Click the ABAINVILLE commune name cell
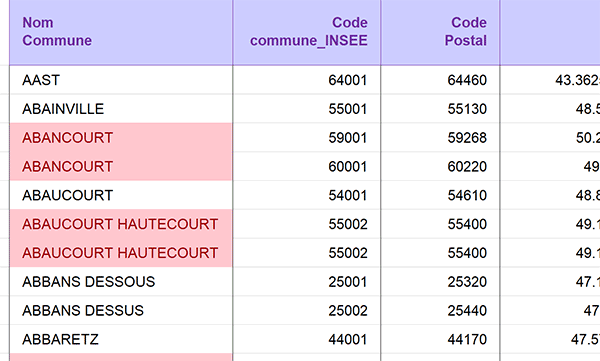Viewport: 600px width, 361px height. (x=121, y=109)
